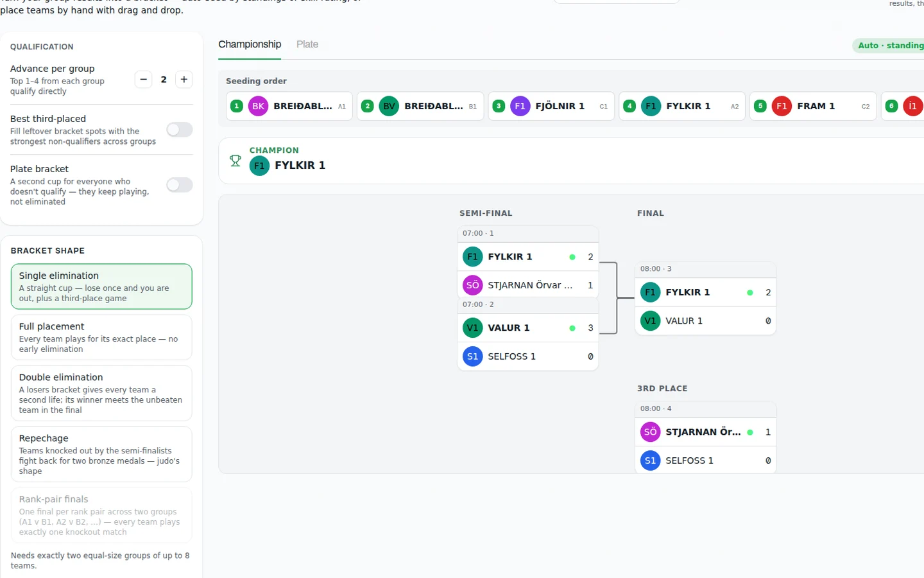Click green seed number 3 badge

click(499, 106)
